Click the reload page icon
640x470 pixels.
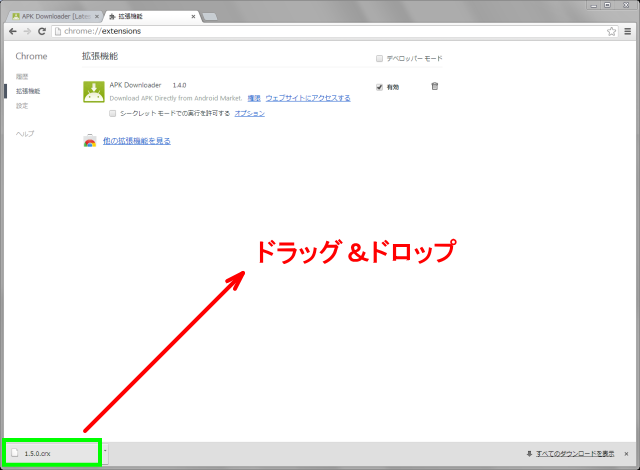(41, 31)
